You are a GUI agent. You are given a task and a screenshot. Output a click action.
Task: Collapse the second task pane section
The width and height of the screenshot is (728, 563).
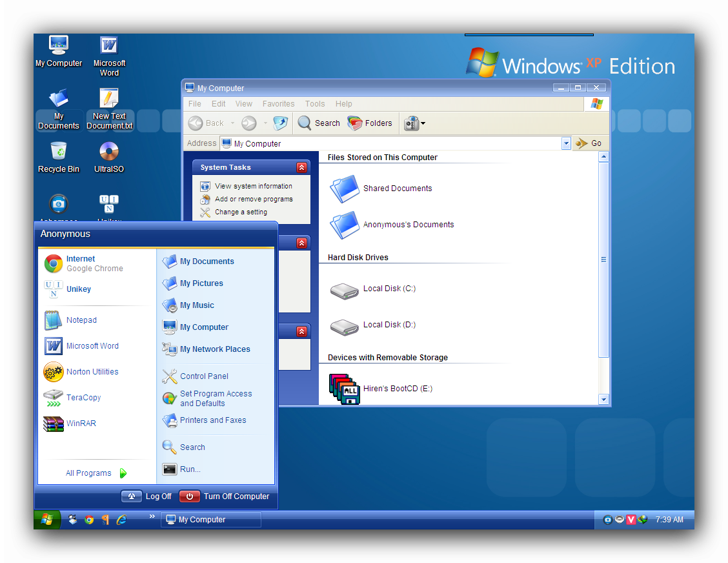pyautogui.click(x=302, y=243)
